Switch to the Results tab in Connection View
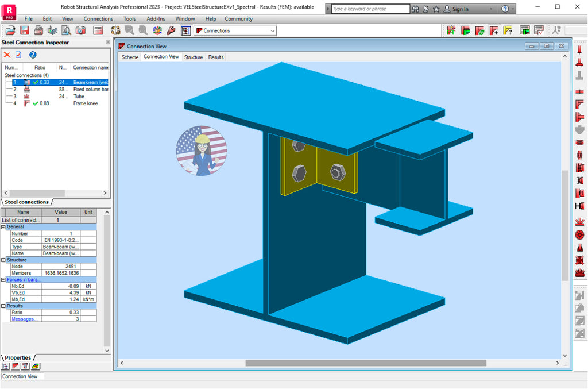588x389 pixels. click(215, 57)
